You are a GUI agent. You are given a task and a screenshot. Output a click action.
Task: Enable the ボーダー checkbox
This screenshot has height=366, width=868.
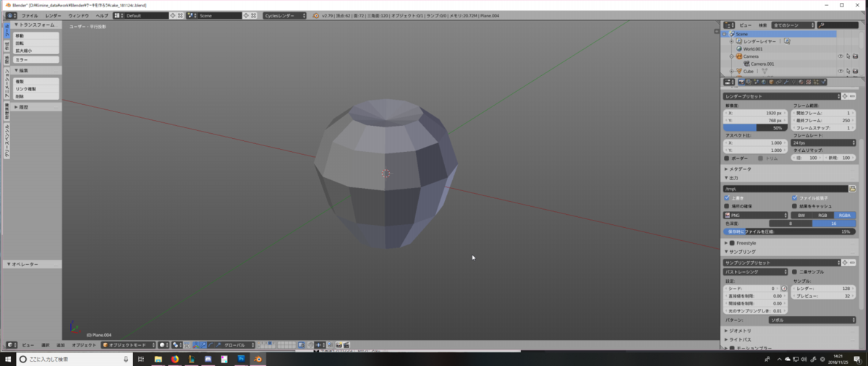coord(727,158)
